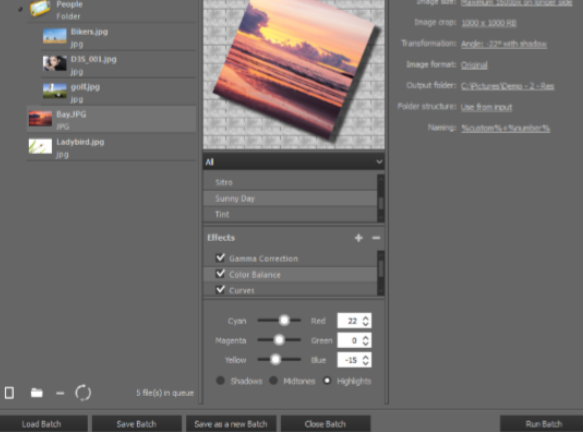The image size is (583, 432).
Task: Select Bay.JPG file row
Action: pyautogui.click(x=111, y=119)
